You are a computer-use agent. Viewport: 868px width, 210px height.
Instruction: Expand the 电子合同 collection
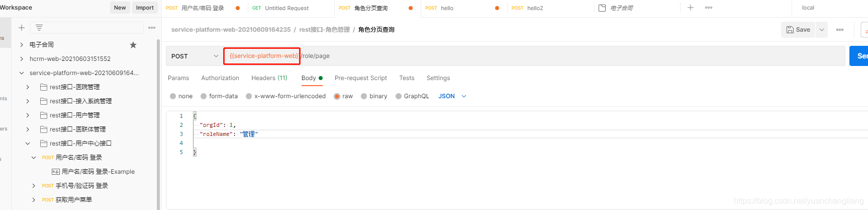pos(22,45)
